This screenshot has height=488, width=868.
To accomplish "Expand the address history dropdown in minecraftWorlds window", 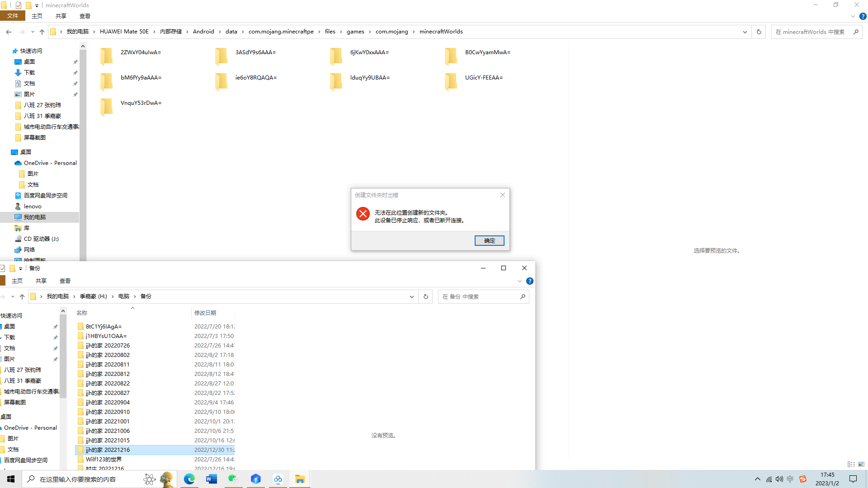I will pos(745,32).
